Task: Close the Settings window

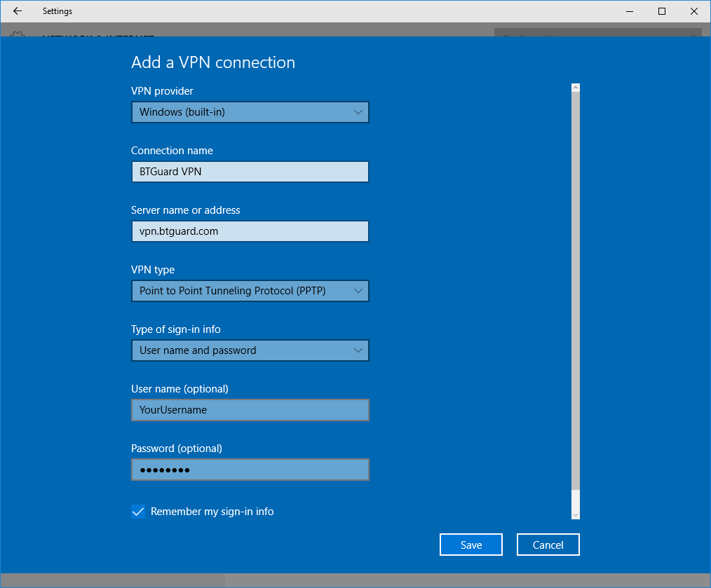Action: pos(693,11)
